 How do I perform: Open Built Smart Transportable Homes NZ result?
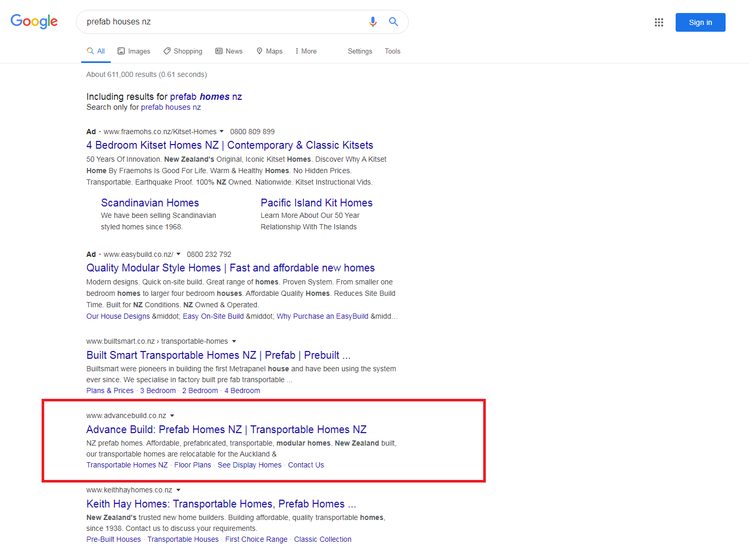click(x=218, y=355)
